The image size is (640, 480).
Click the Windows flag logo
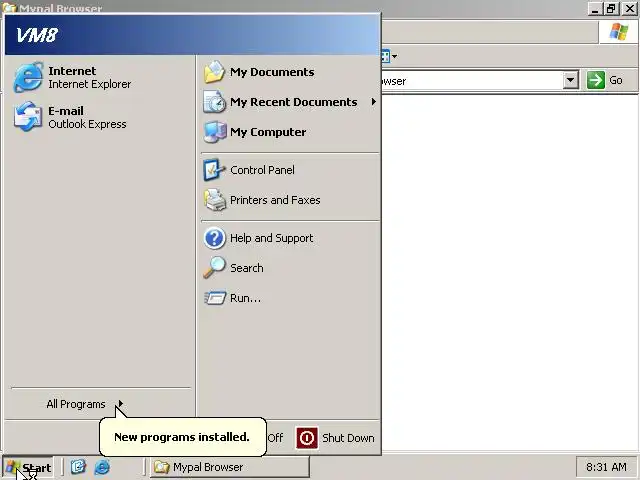(618, 32)
